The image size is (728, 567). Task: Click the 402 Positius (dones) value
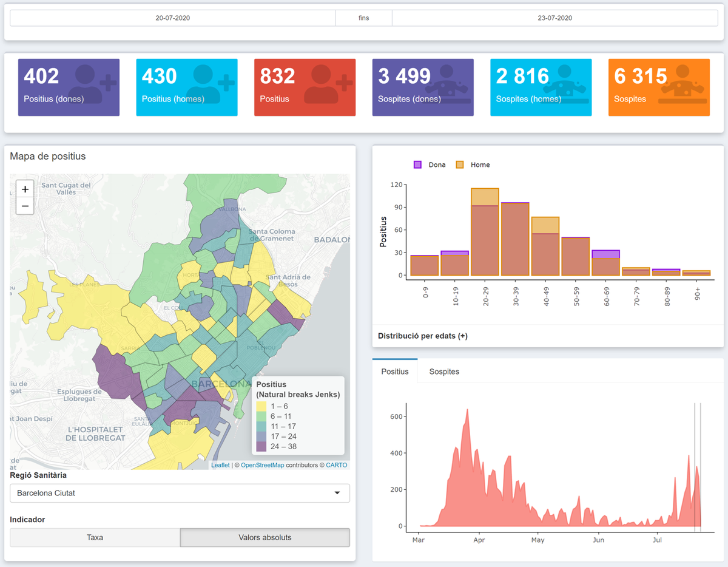pyautogui.click(x=41, y=76)
